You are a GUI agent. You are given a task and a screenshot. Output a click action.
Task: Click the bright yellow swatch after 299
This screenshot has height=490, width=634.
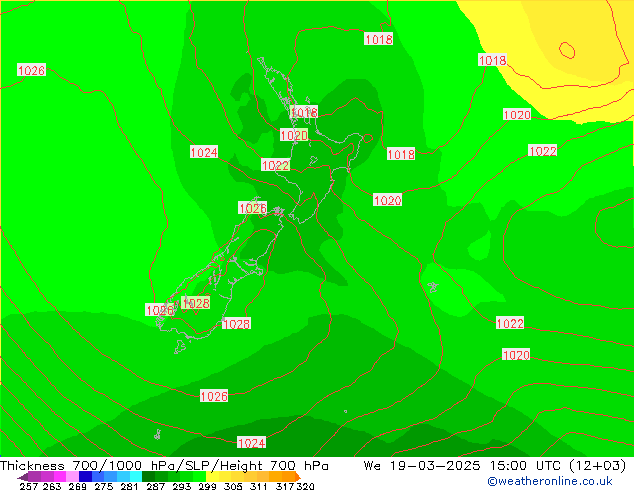click(x=212, y=476)
